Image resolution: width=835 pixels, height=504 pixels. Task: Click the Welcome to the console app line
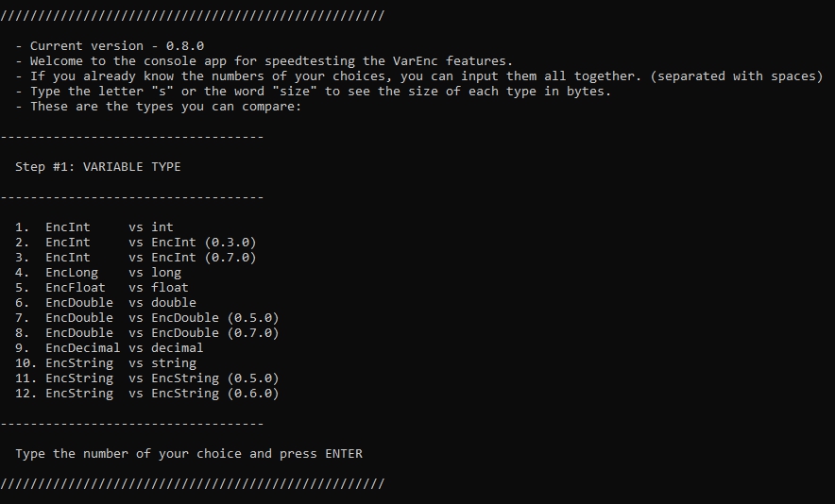pyautogui.click(x=264, y=61)
